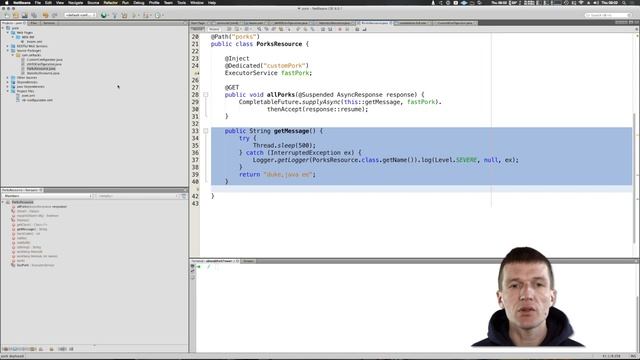Screen dimensions: 640x360
Task: Collapse the Web Pages tree node
Action: coord(8,33)
